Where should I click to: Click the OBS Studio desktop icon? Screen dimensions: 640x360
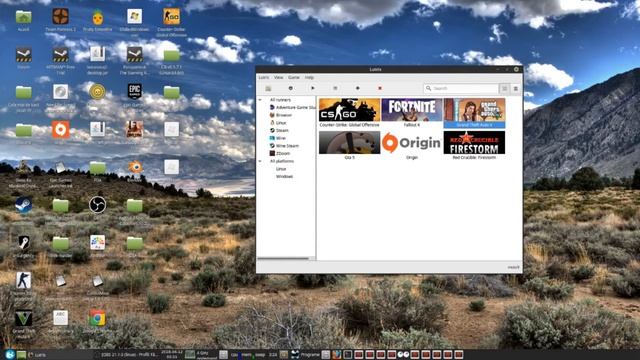click(x=97, y=204)
